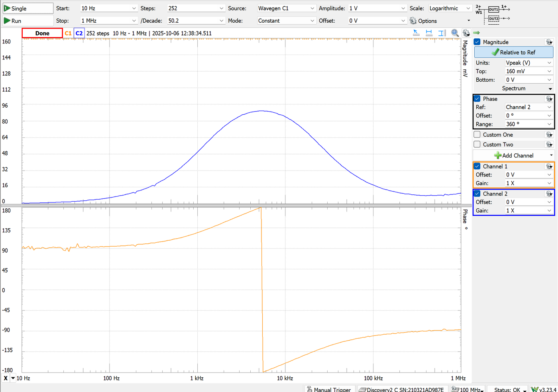Screen dimensions: 558x392
Task: Select the C2 channel tab
Action: [79, 33]
